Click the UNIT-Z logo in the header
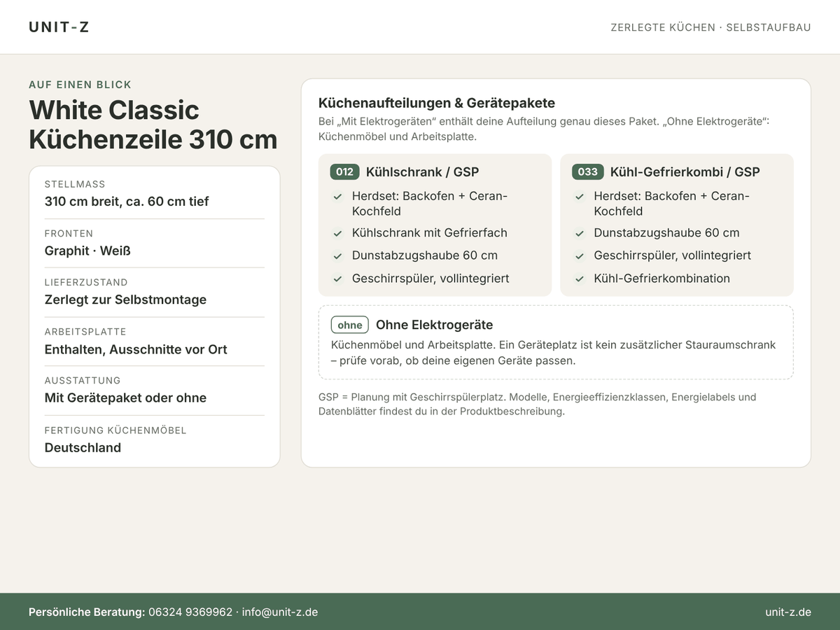840x630 pixels. (59, 27)
